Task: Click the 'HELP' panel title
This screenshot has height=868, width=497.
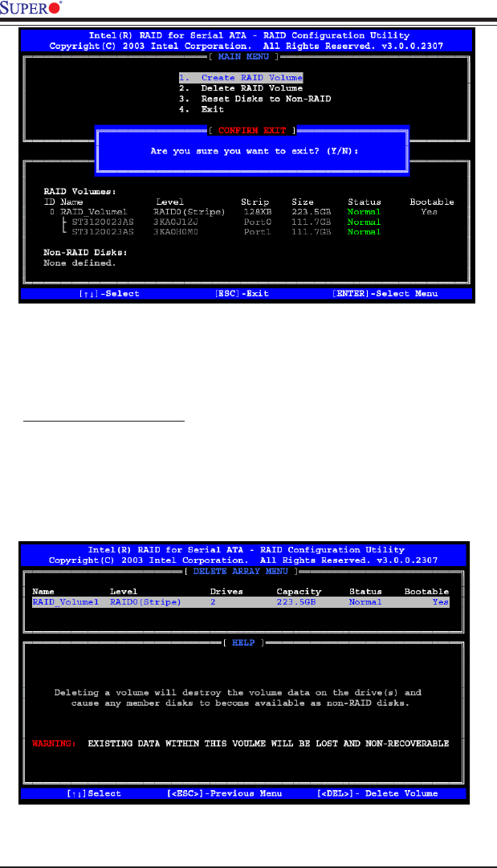Action: coord(243,643)
